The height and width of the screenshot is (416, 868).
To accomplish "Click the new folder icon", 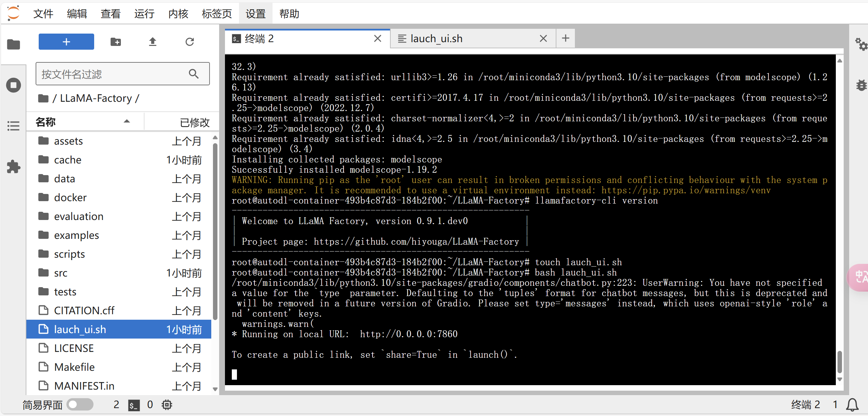I will [116, 42].
